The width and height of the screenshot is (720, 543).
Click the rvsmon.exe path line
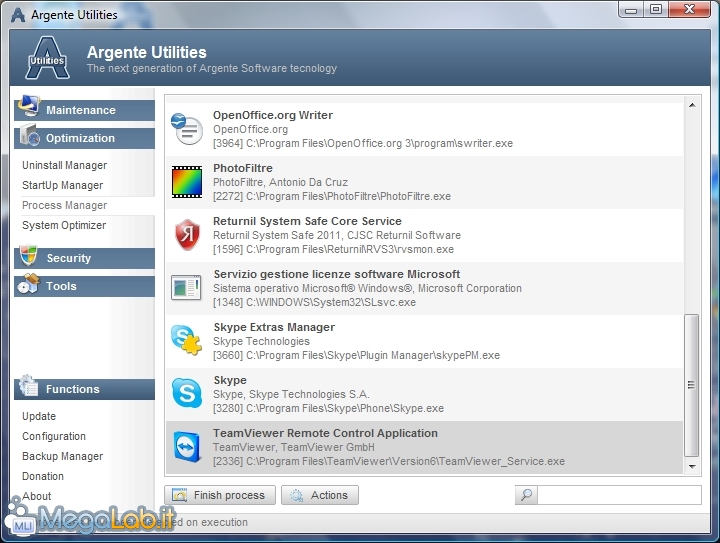(333, 249)
